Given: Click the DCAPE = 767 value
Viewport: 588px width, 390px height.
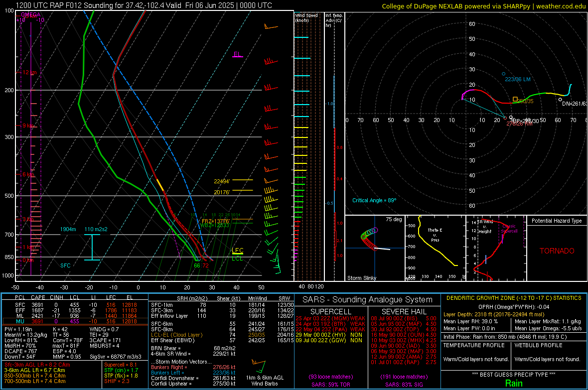Looking at the screenshot, I should (x=20, y=351).
